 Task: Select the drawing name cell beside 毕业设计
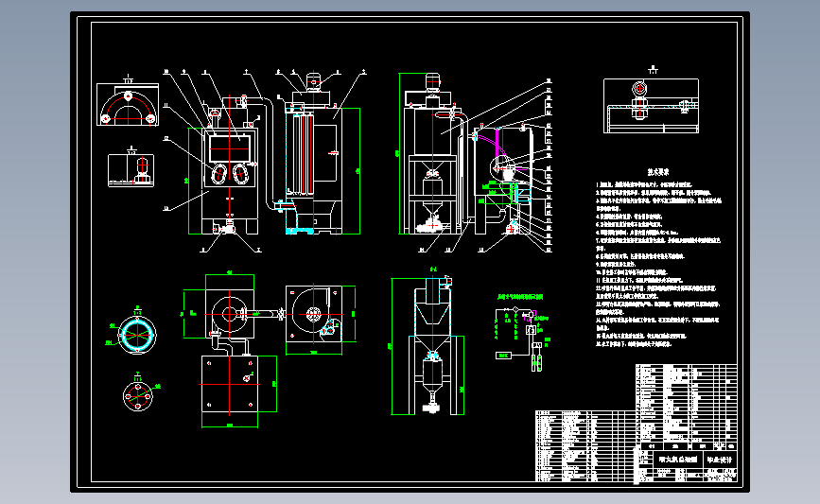[x=678, y=460]
